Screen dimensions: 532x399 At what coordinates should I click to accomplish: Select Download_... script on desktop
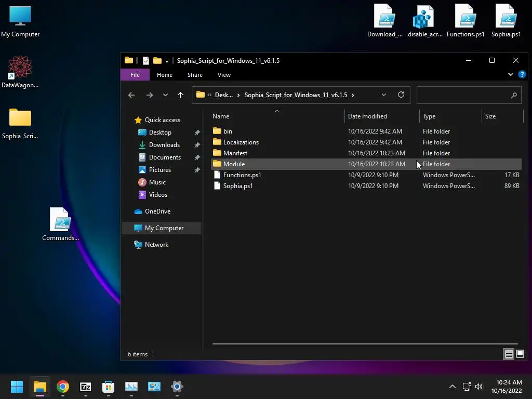[x=385, y=21]
